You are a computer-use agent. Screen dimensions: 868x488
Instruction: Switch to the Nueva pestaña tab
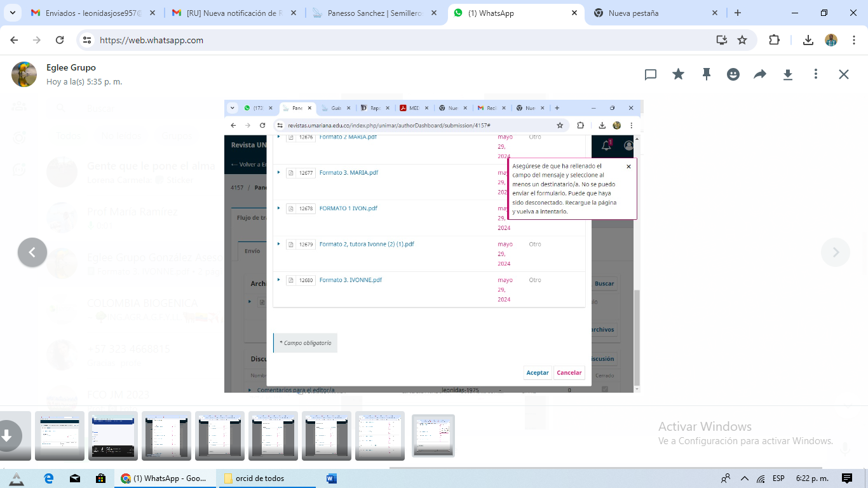654,13
